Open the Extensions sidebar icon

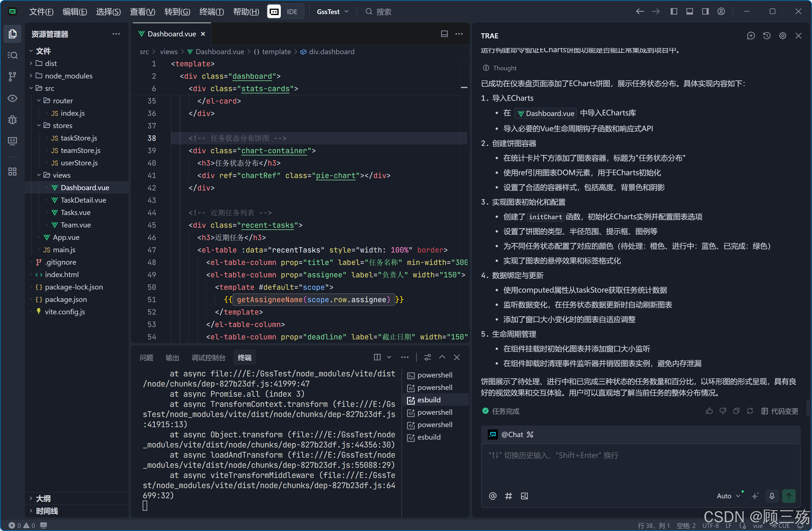[x=12, y=172]
